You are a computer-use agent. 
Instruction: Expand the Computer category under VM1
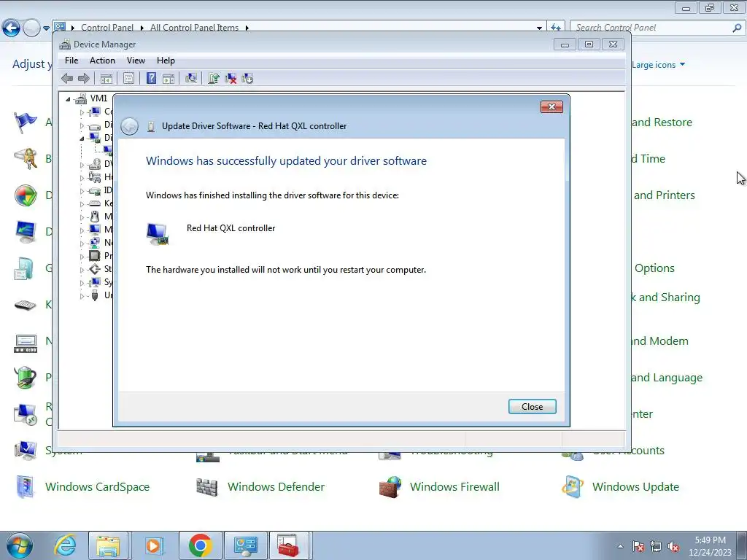[x=82, y=112]
